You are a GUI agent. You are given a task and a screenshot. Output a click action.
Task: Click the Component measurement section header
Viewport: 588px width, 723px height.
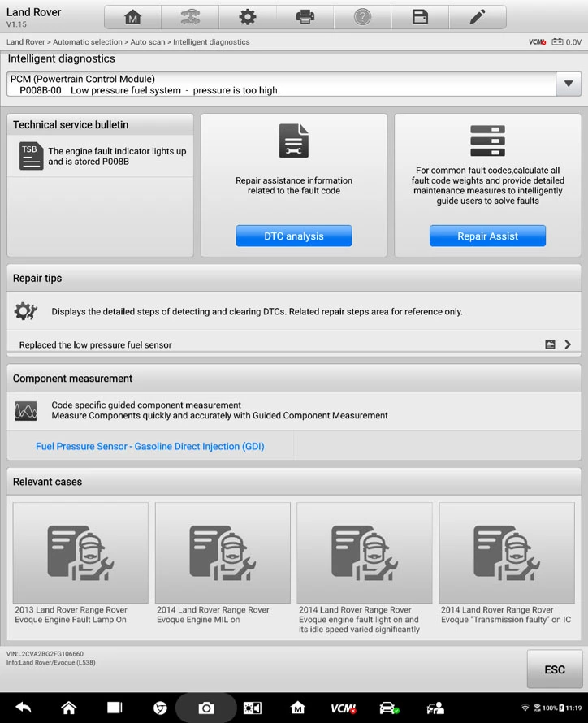[293, 379]
